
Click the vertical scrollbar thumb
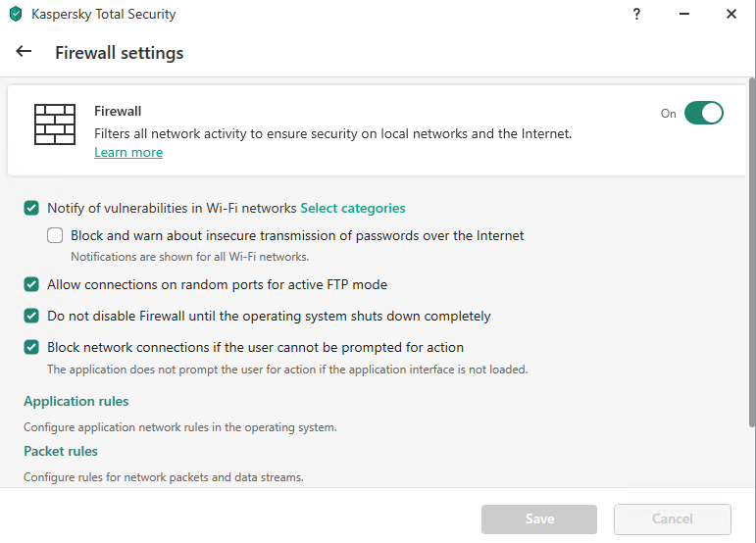pyautogui.click(x=751, y=255)
